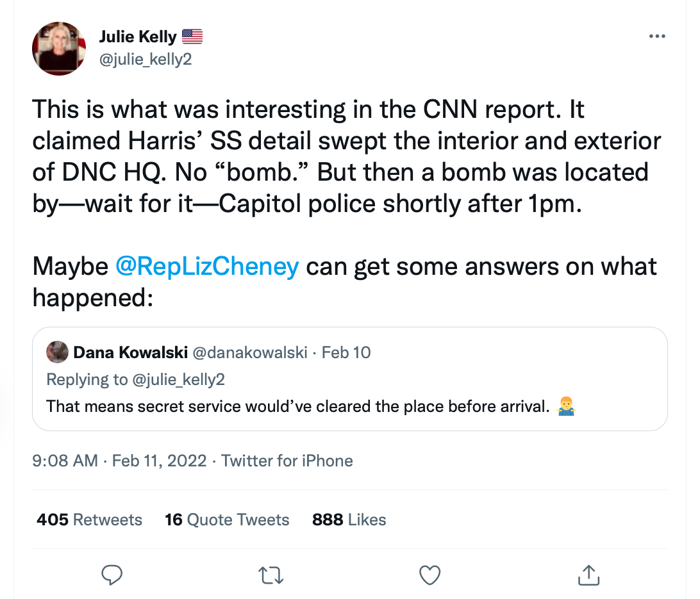The image size is (700, 599).
Task: Open the @RepLizCheney mention link
Action: (x=207, y=266)
